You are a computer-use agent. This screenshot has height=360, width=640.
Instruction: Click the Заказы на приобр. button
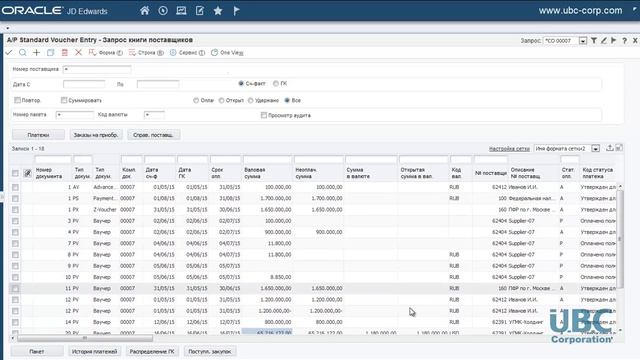pyautogui.click(x=96, y=135)
